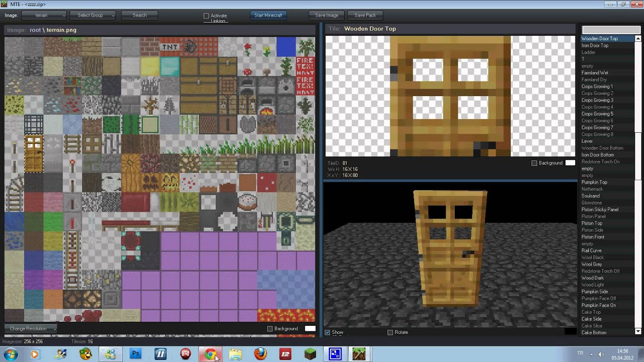
Task: Click white background swatch under tile preview
Action: point(570,163)
